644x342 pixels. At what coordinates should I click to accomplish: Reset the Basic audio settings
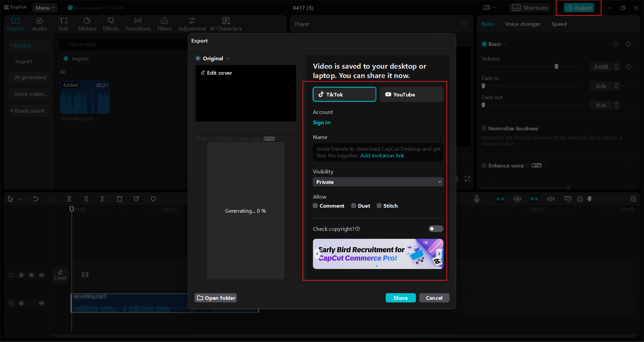point(615,44)
